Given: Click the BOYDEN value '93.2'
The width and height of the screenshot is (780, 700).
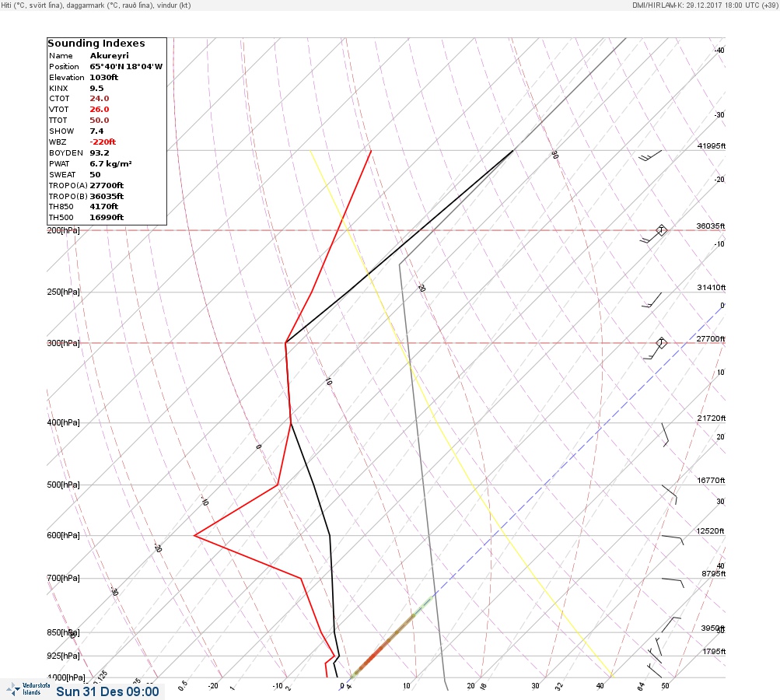Looking at the screenshot, I should (x=100, y=152).
